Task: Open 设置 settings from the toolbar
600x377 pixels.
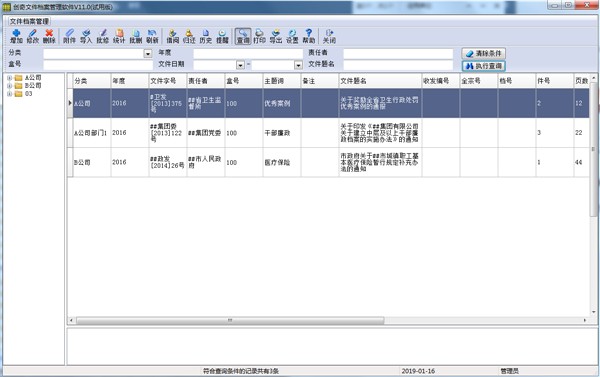Action: 292,36
